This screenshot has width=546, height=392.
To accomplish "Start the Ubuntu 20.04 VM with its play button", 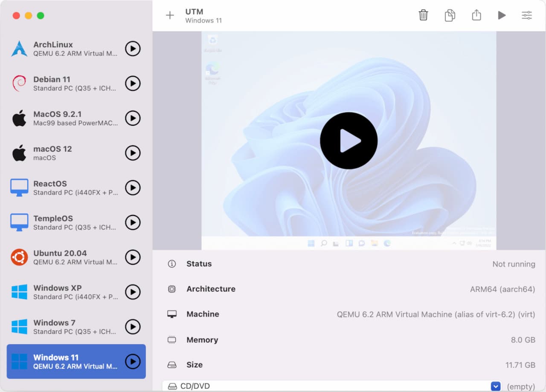I will pyautogui.click(x=133, y=257).
